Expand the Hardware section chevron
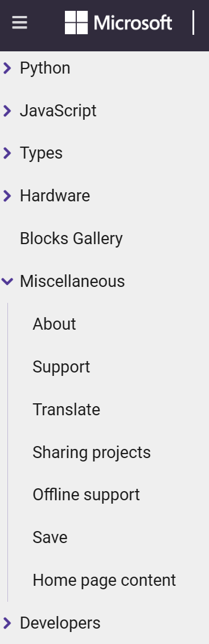The image size is (209, 644). pyautogui.click(x=7, y=196)
